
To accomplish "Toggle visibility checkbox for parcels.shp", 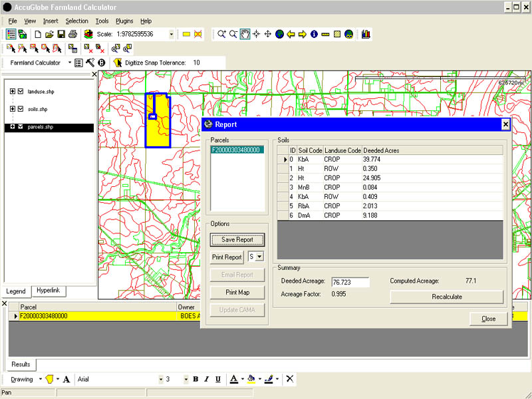I will (21, 126).
